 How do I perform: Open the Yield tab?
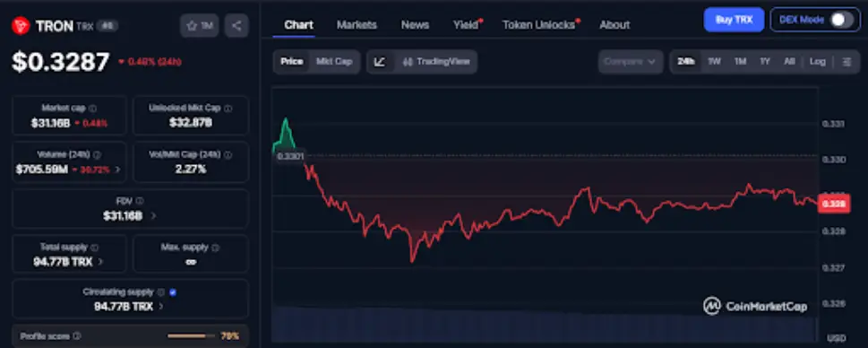466,25
